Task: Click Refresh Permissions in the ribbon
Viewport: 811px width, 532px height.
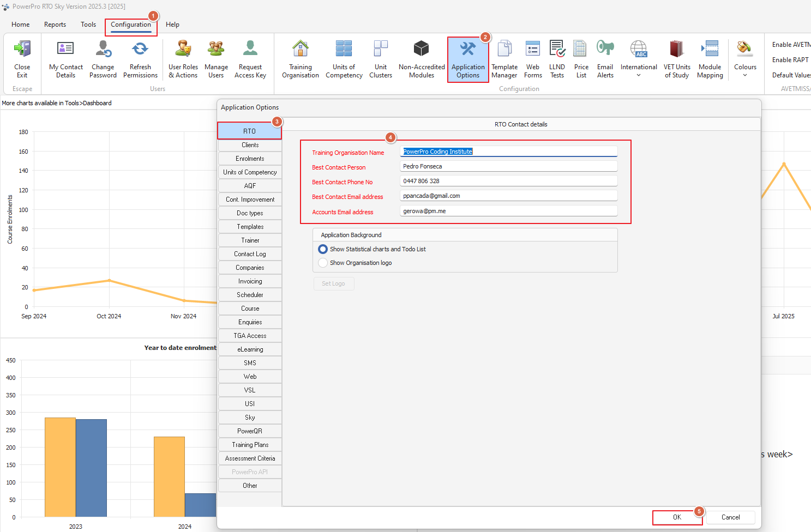Action: (x=140, y=59)
